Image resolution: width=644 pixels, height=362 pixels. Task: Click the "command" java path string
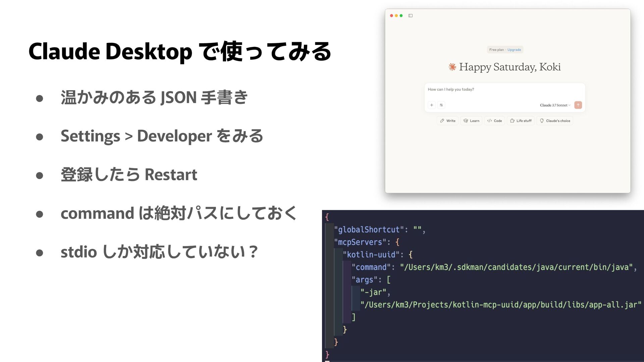coord(516,267)
